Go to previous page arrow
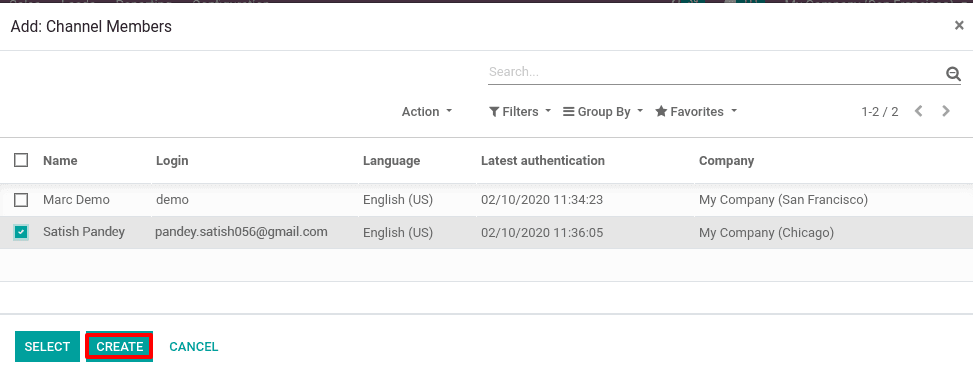The width and height of the screenshot is (973, 381). click(x=919, y=112)
